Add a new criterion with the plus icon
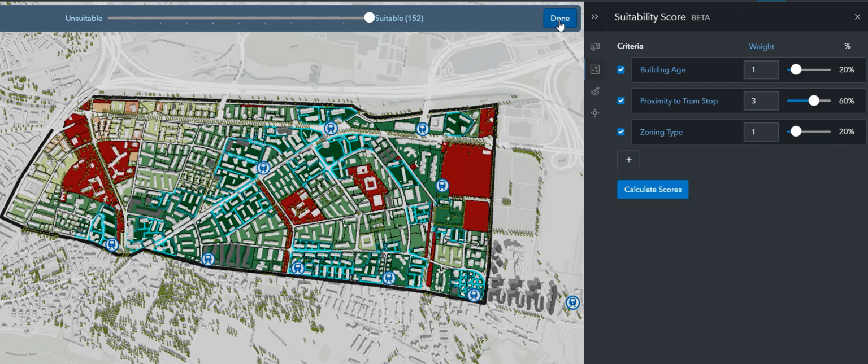This screenshot has width=868, height=364. [x=628, y=160]
